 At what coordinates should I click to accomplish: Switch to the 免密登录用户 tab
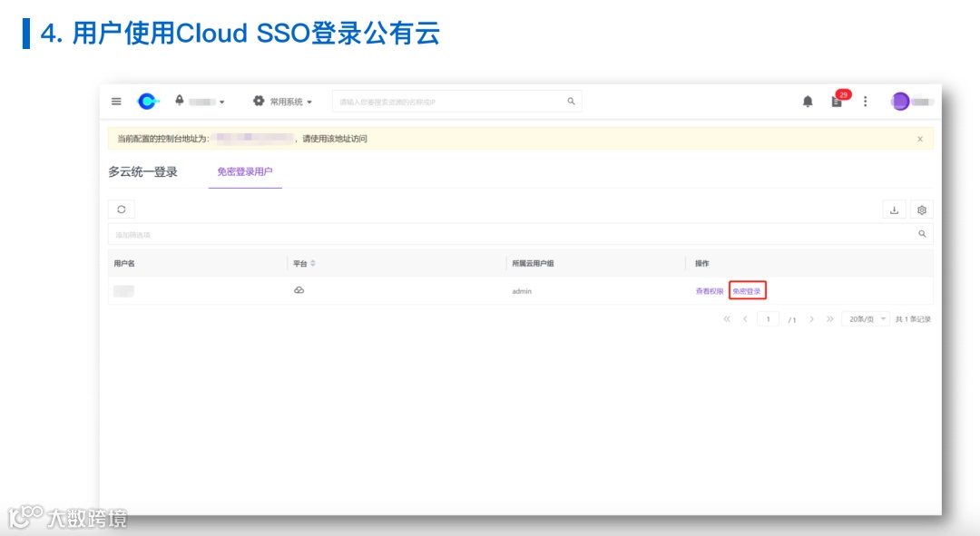click(245, 171)
